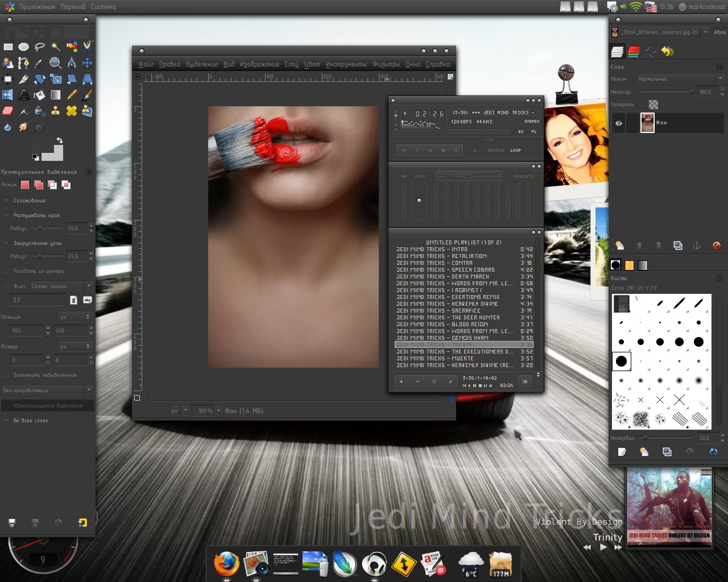Image resolution: width=728 pixels, height=582 pixels.
Task: Select the Eraser tool
Action: [x=7, y=111]
